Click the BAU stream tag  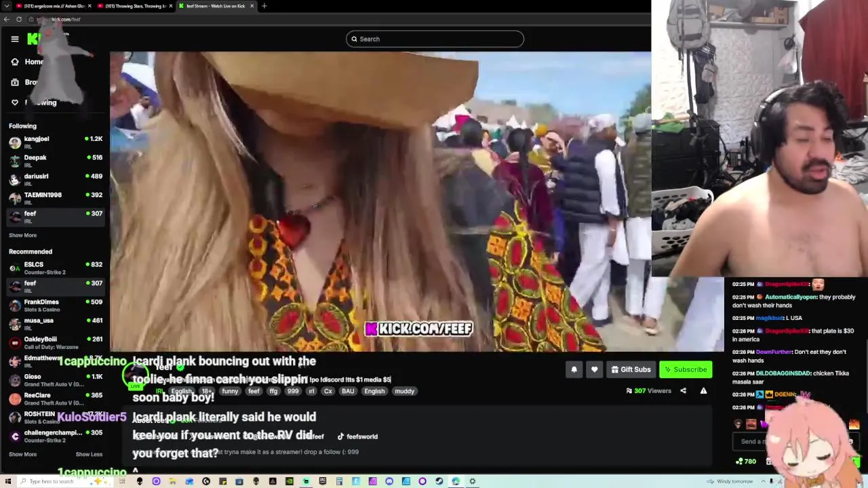click(348, 391)
